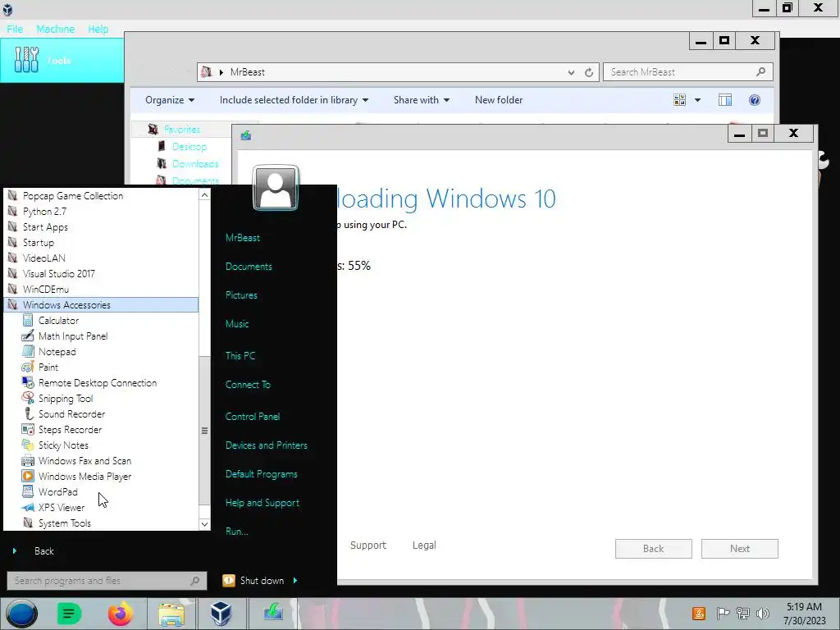840x630 pixels.
Task: Open Run... from the start menu
Action: pyautogui.click(x=237, y=532)
